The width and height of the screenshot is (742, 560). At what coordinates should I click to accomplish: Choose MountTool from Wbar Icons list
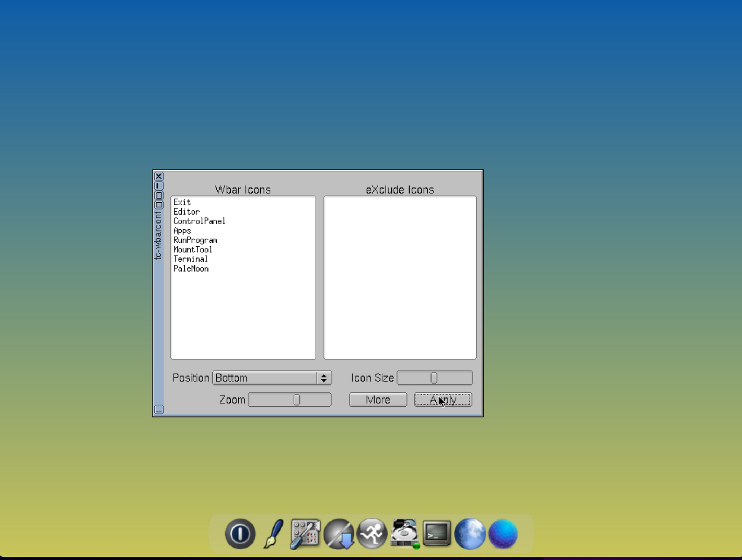193,249
